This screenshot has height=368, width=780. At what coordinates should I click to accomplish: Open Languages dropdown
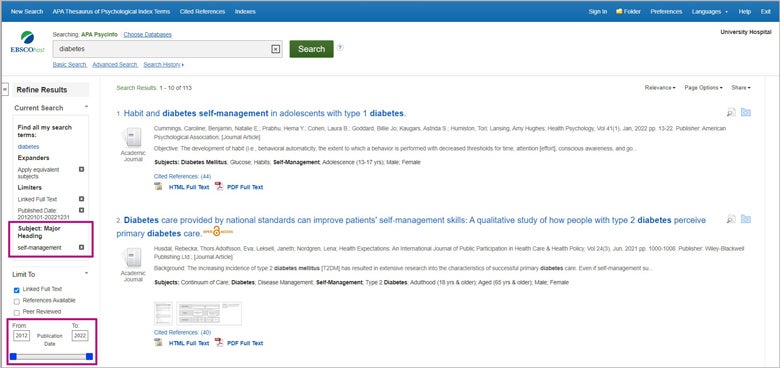point(709,11)
